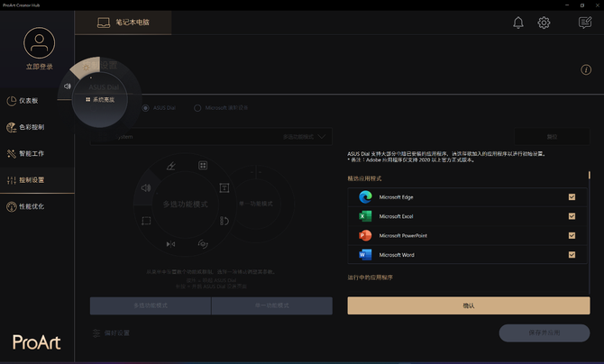Click the 精选应用程式 heading
Screen dimensions: 604x364
pyautogui.click(x=364, y=178)
